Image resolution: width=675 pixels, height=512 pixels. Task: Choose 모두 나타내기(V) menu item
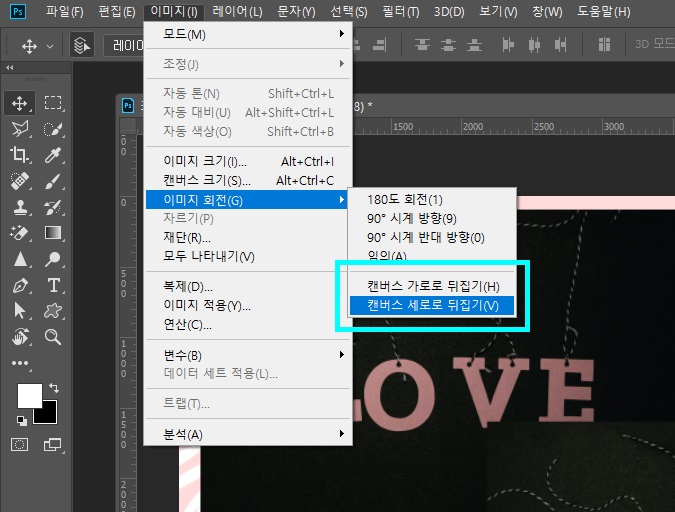(x=248, y=256)
